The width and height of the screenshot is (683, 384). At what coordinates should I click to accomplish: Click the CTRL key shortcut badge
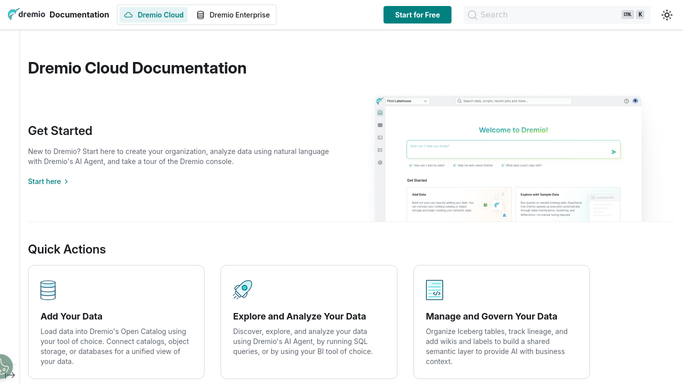click(627, 14)
